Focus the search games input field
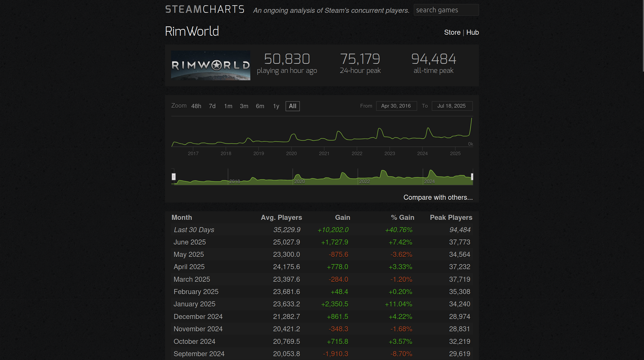 click(x=446, y=10)
